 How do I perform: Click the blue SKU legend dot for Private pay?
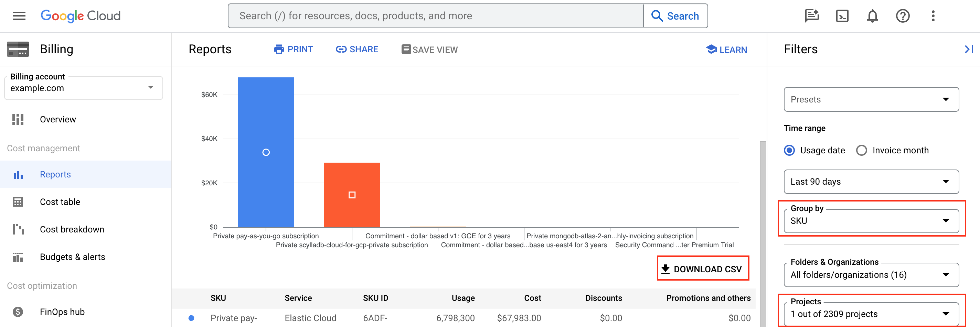pos(191,318)
